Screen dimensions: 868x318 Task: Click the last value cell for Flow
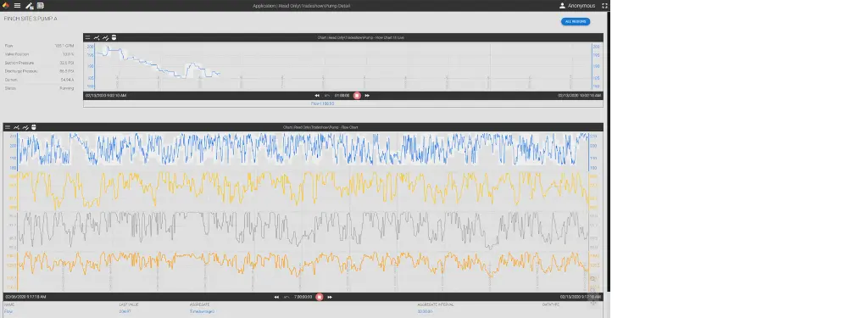point(125,312)
